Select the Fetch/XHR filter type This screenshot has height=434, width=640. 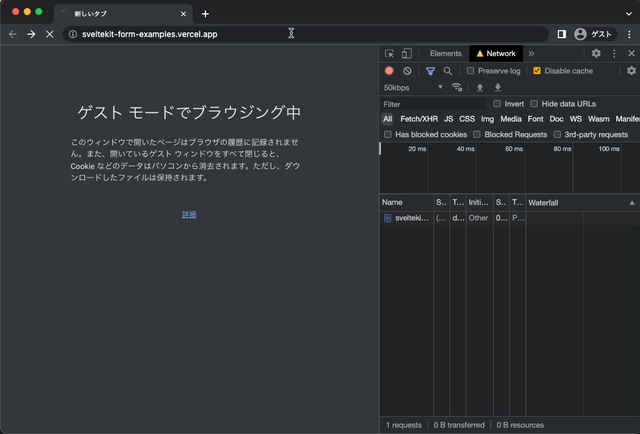coord(418,119)
